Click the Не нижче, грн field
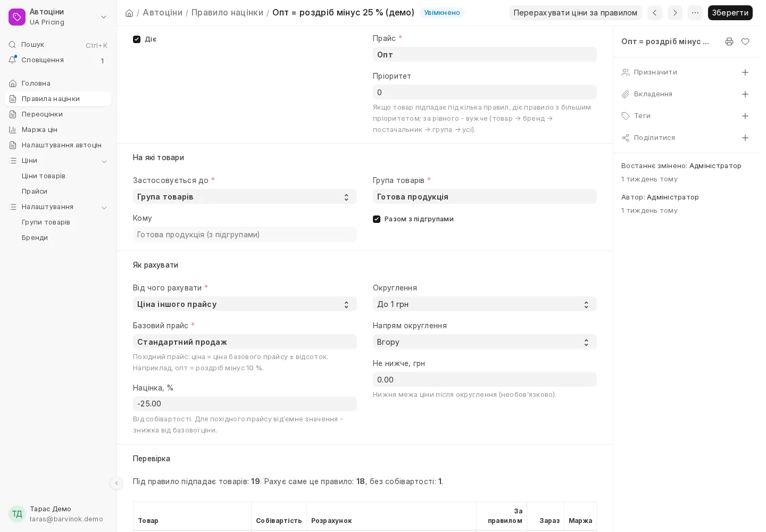The height and width of the screenshot is (532, 766). (485, 380)
